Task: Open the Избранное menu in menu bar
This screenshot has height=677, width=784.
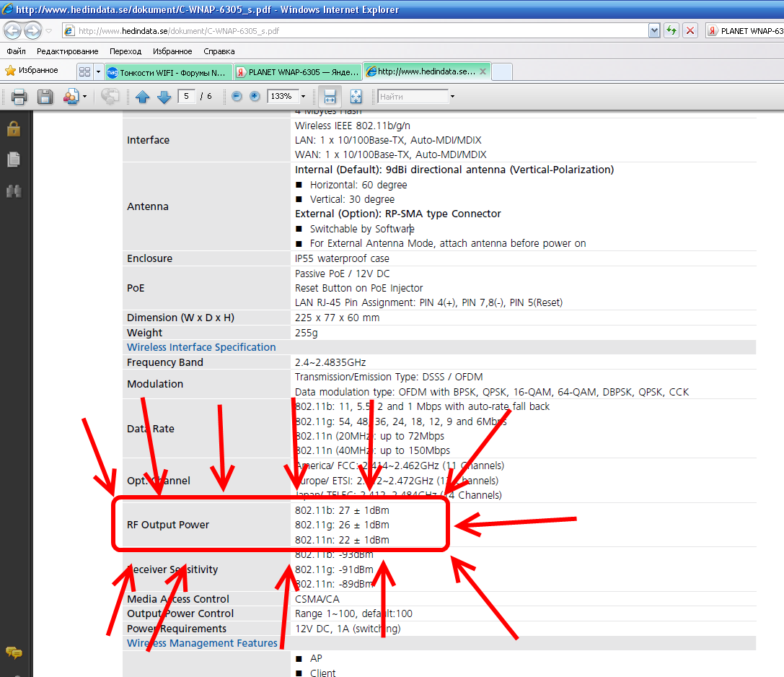Action: click(172, 51)
